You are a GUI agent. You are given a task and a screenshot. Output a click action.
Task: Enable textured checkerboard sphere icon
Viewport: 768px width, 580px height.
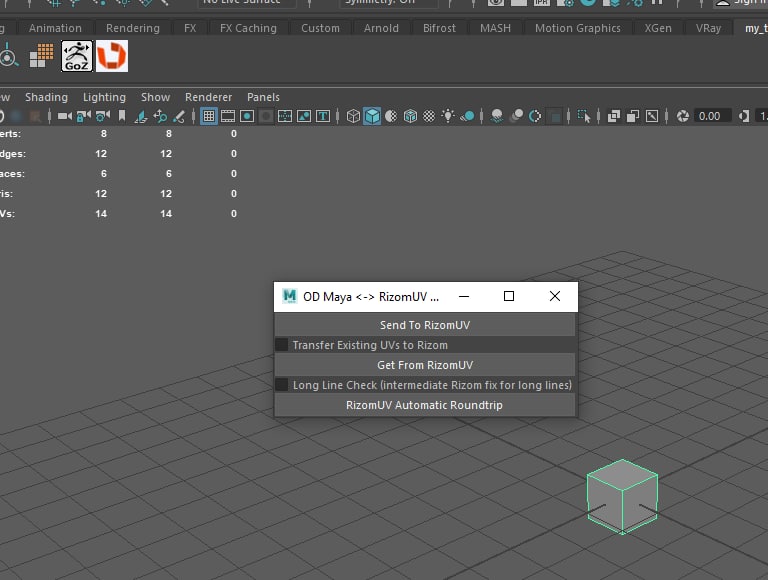click(429, 116)
